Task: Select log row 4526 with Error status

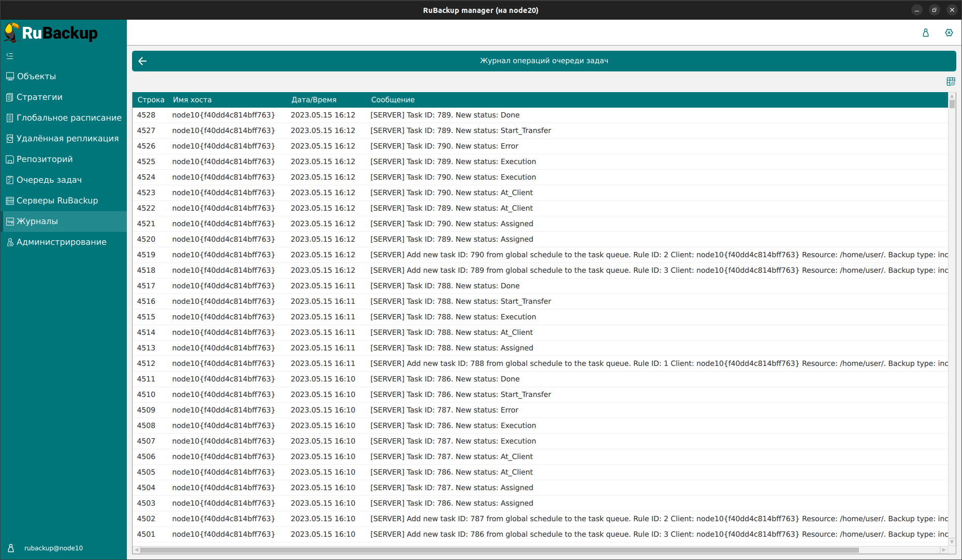Action: pos(444,146)
